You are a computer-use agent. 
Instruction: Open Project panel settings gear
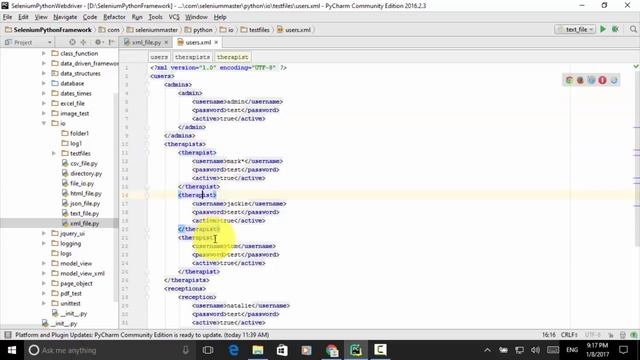[x=98, y=42]
